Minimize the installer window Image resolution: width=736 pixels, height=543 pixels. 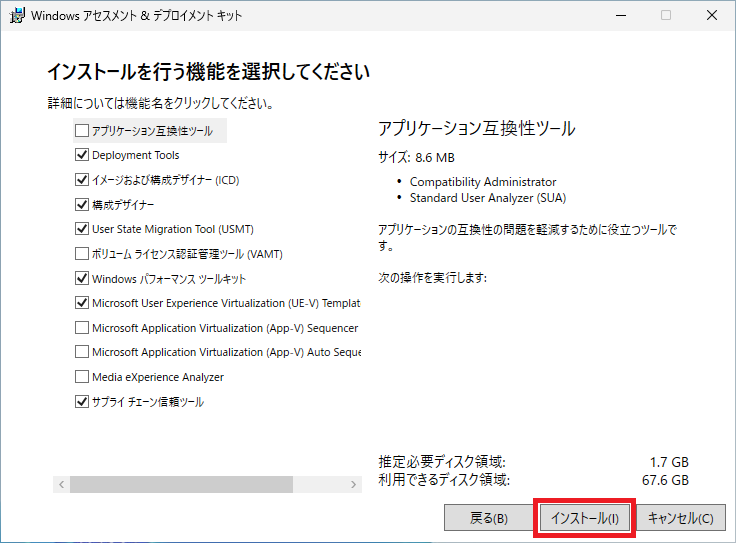[x=621, y=15]
